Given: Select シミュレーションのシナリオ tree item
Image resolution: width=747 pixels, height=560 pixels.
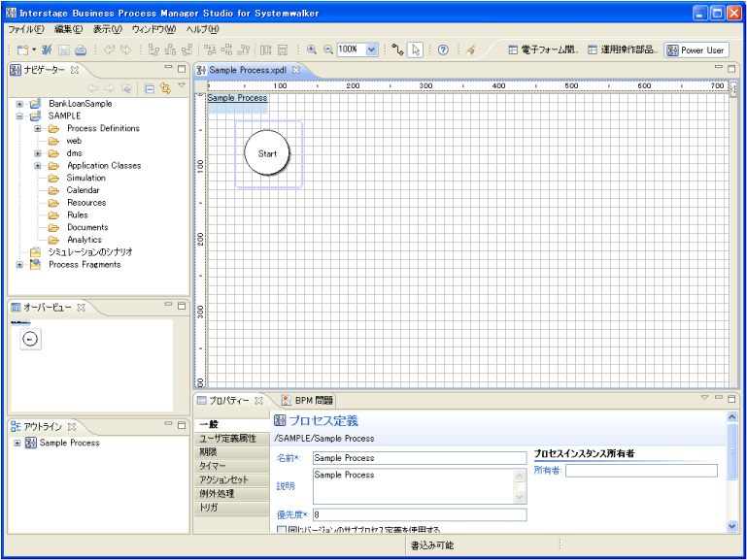Looking at the screenshot, I should coord(90,252).
